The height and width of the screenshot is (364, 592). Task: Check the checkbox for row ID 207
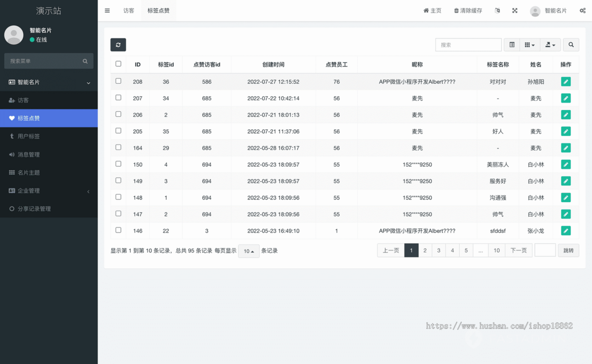(118, 98)
